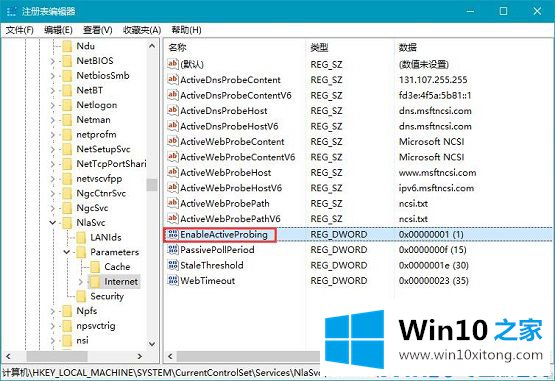The height and width of the screenshot is (381, 555).
Task: Open the 编辑(E) menu
Action: pos(58,30)
